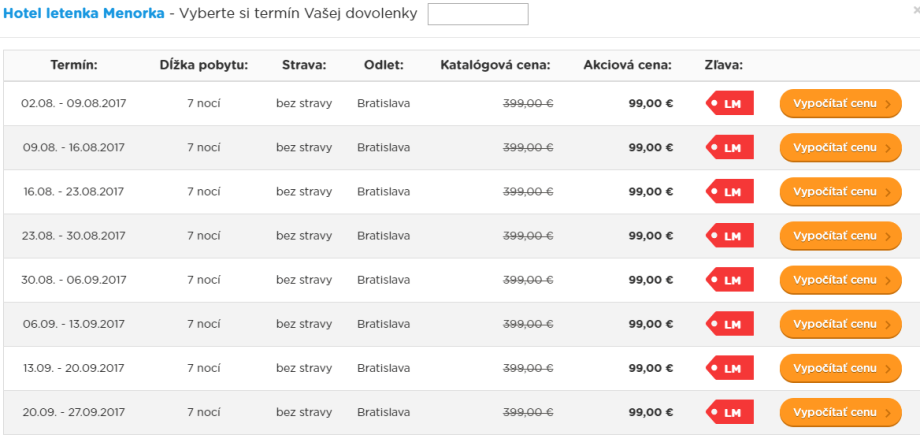The image size is (920, 435).
Task: Click the Katalógová cena column header
Action: point(495,66)
